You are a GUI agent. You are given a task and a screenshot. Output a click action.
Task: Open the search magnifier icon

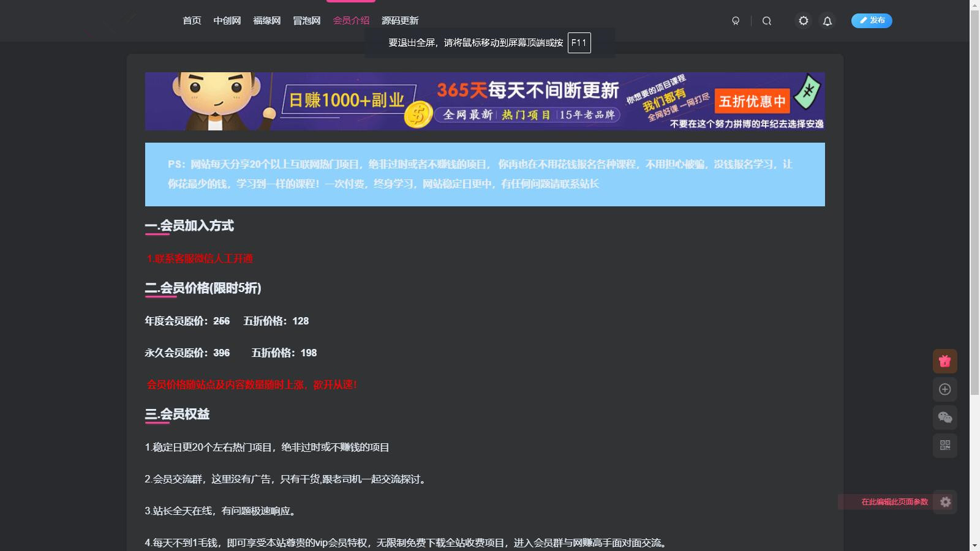click(x=766, y=21)
